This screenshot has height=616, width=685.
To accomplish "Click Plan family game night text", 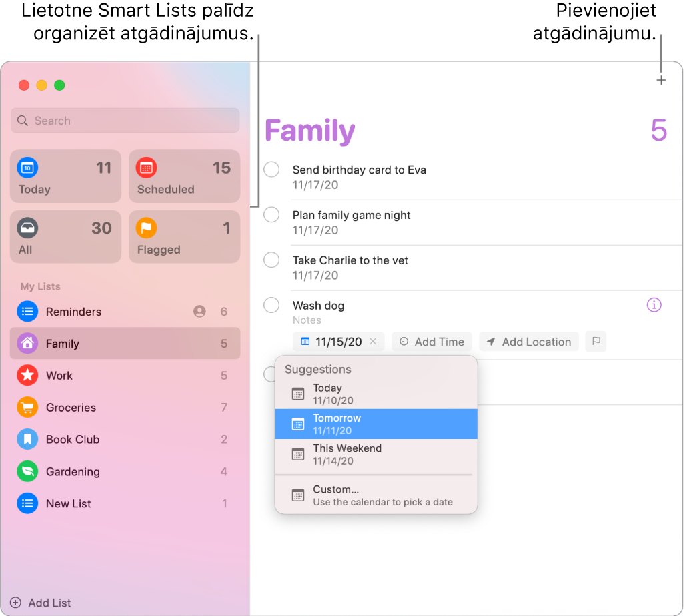I will 352,215.
